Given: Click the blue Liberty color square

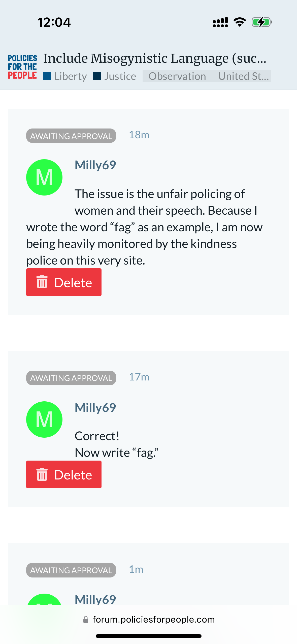Looking at the screenshot, I should [47, 76].
